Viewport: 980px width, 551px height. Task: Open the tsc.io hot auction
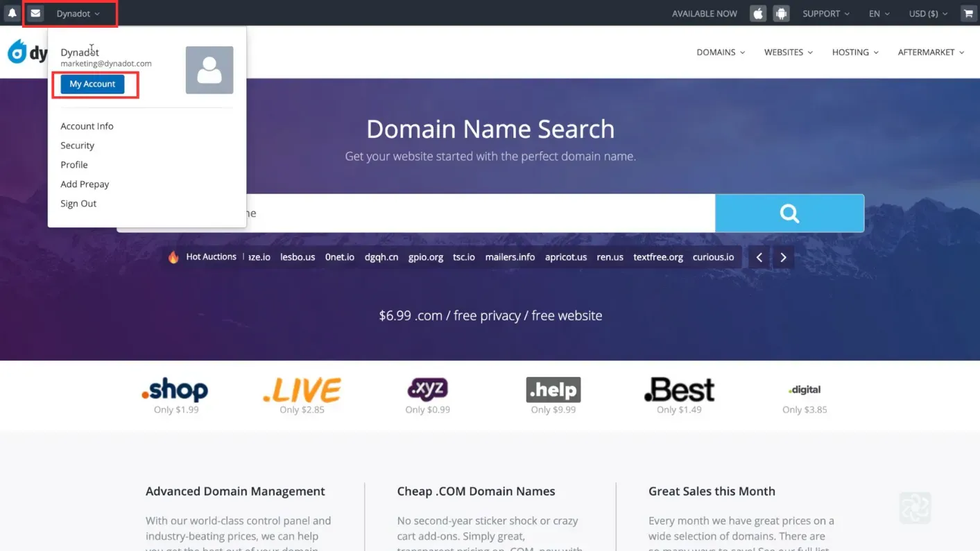click(464, 257)
